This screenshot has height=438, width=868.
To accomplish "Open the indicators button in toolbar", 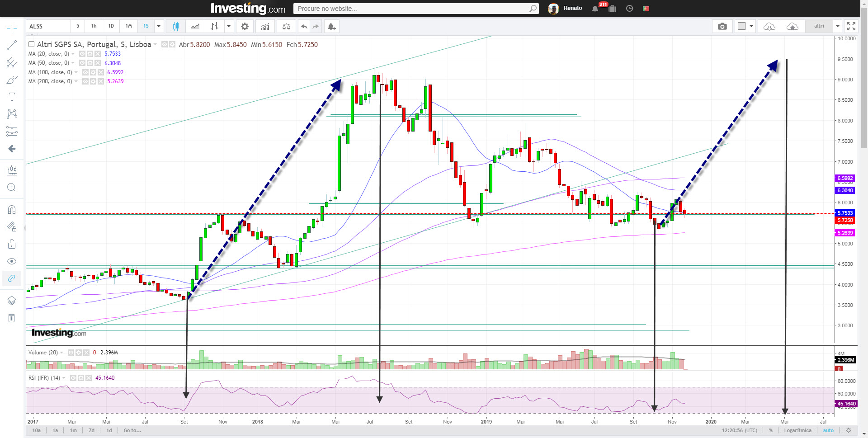I will coord(265,26).
